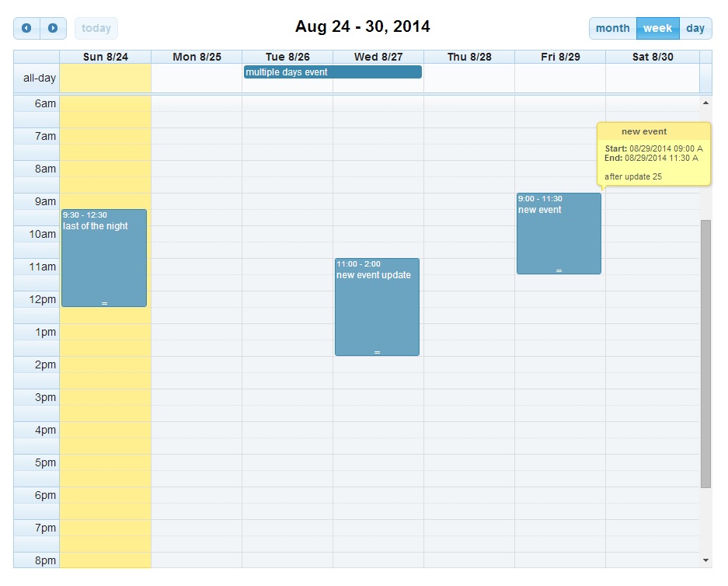Click the all-day cell for Saturday
The image size is (728, 586).
click(x=652, y=78)
